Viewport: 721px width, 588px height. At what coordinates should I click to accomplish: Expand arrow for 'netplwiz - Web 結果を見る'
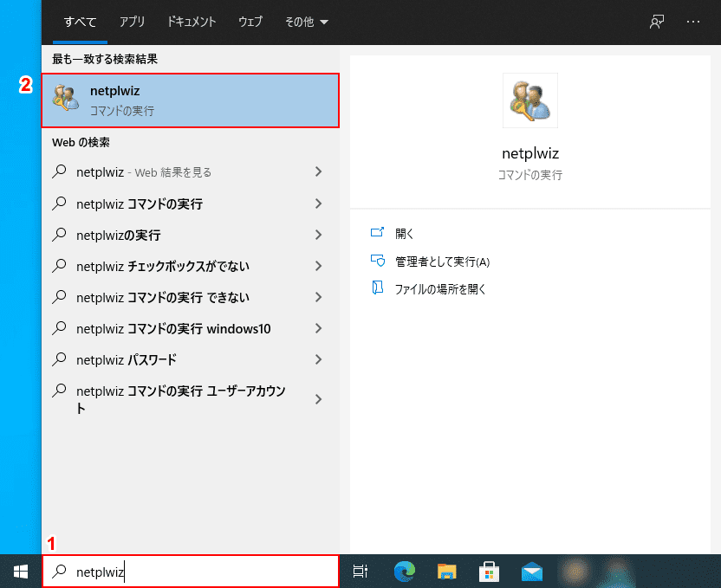pyautogui.click(x=318, y=171)
